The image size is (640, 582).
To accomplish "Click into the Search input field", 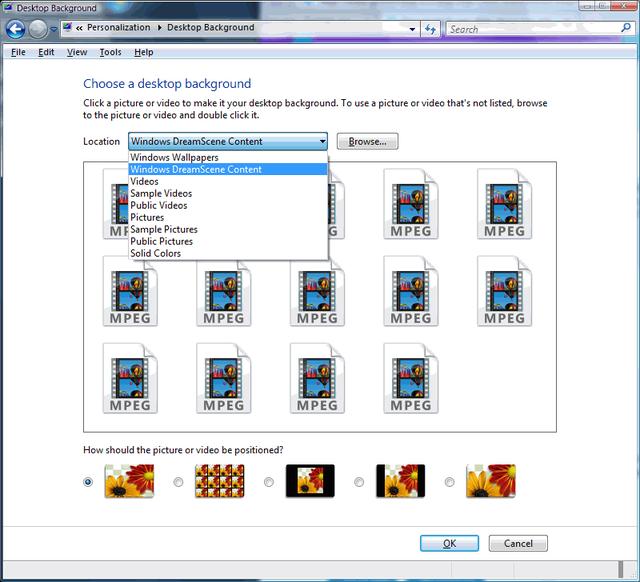I will [533, 29].
